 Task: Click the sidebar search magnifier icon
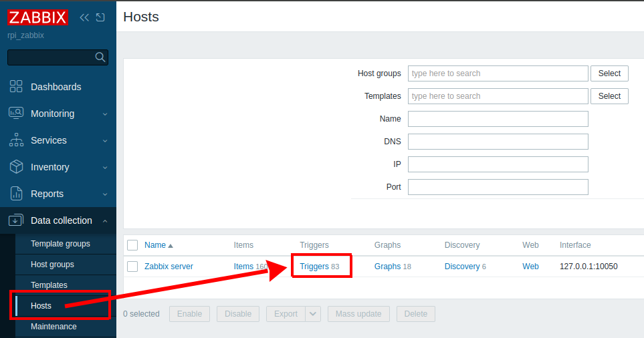click(100, 57)
